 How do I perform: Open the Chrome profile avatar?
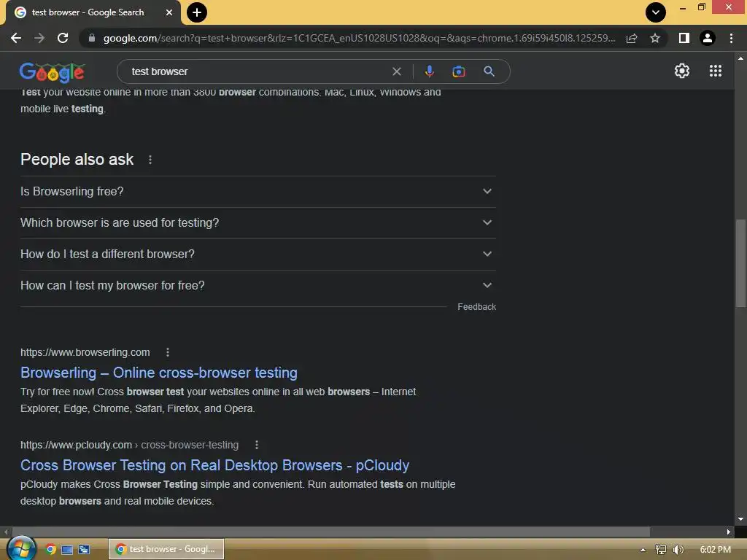(x=708, y=38)
